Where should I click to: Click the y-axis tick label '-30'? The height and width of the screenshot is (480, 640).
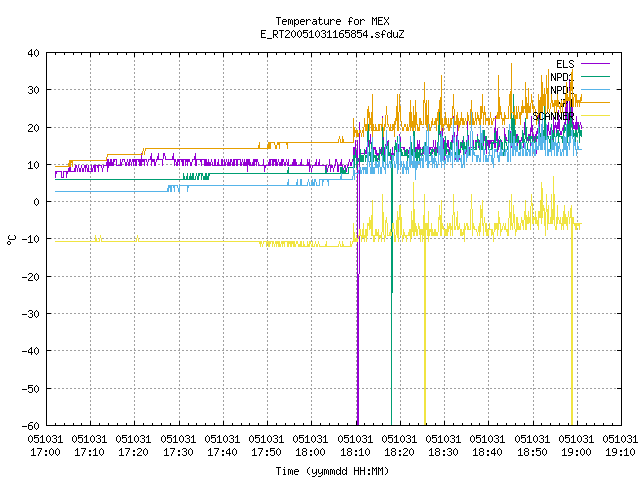click(31, 314)
